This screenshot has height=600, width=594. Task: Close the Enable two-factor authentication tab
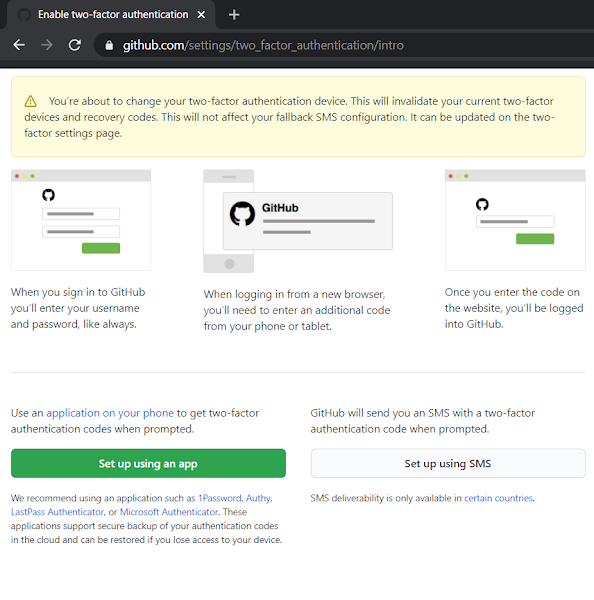[x=201, y=15]
